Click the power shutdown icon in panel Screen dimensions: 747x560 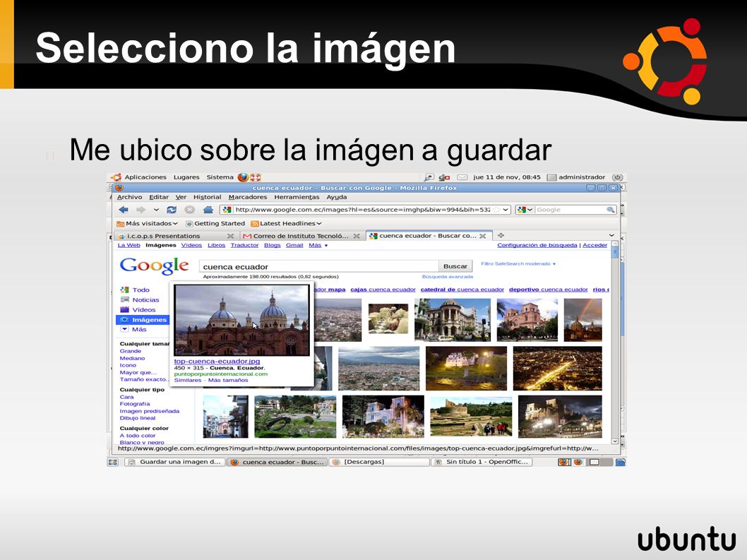617,177
